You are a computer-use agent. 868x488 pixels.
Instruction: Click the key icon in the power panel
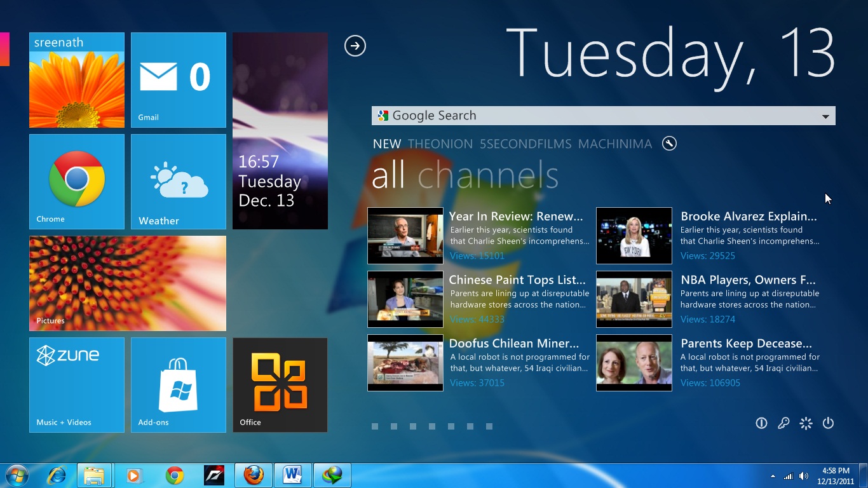pos(783,423)
